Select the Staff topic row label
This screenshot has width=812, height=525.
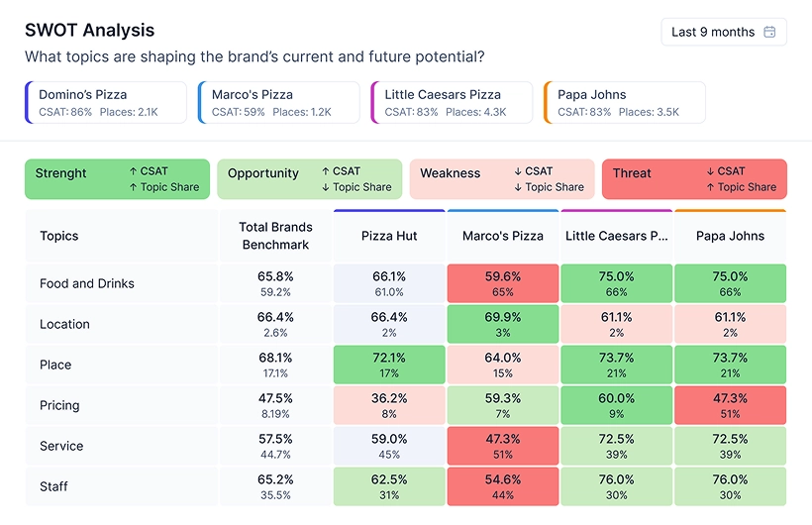(55, 487)
